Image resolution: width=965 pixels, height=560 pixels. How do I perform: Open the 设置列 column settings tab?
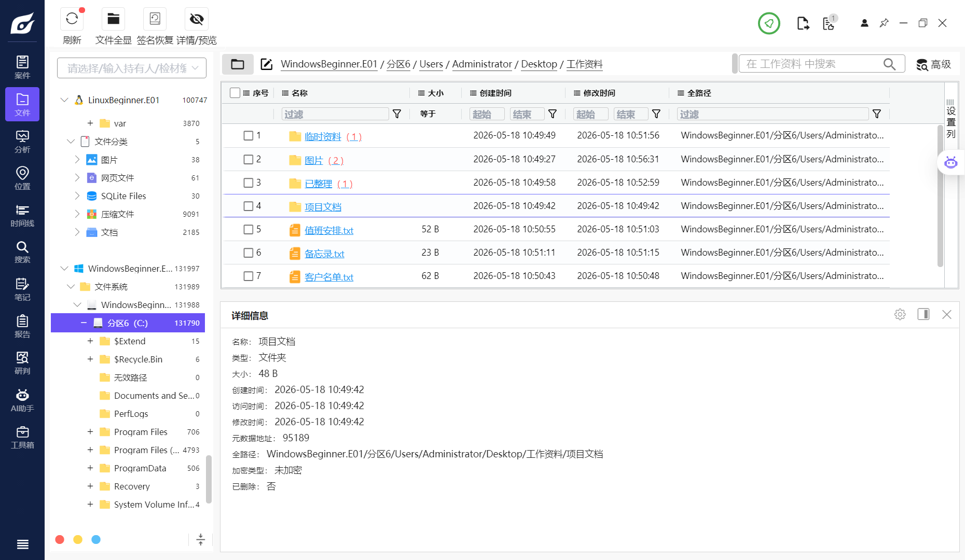point(950,118)
